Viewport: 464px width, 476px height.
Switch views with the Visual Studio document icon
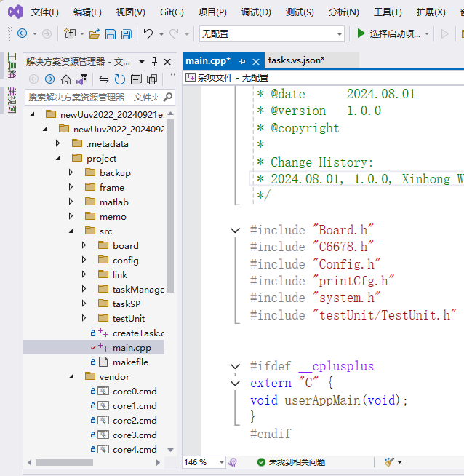point(82,79)
